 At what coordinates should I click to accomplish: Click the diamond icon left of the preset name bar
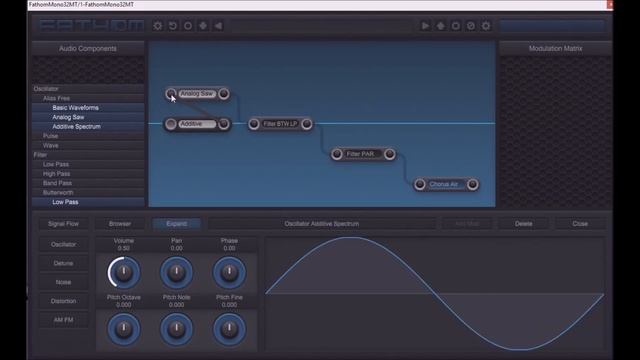click(203, 26)
